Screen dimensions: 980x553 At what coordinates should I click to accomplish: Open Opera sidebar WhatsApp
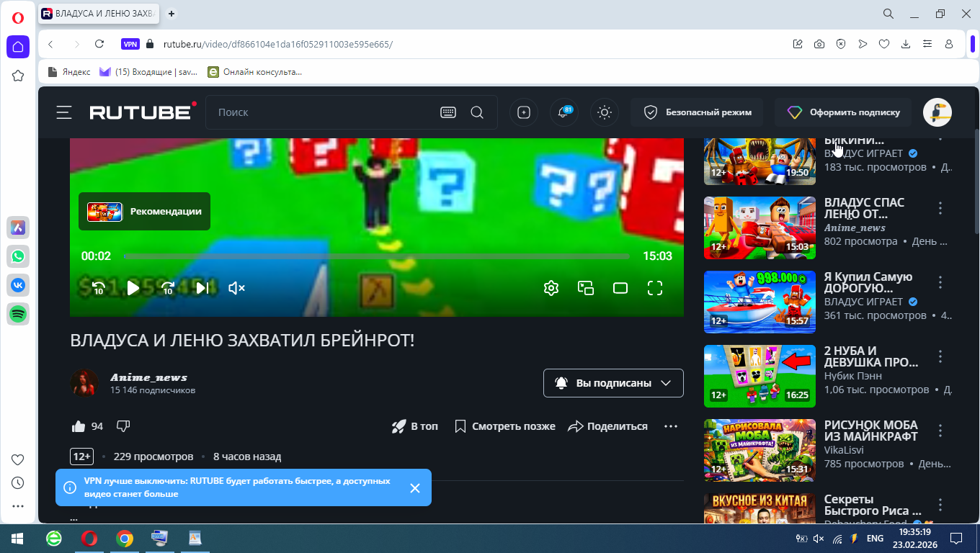(x=18, y=256)
